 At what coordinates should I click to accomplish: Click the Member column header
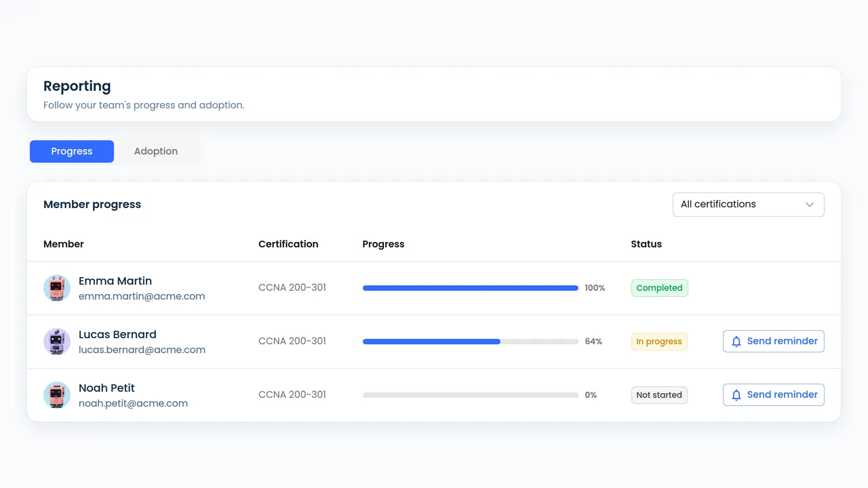pyautogui.click(x=64, y=244)
